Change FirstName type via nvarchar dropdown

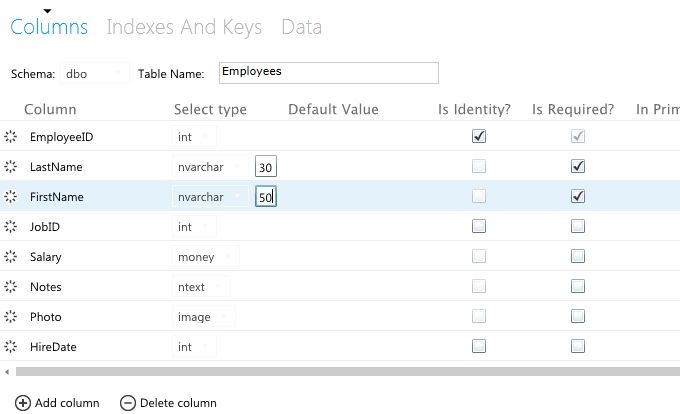pos(209,197)
